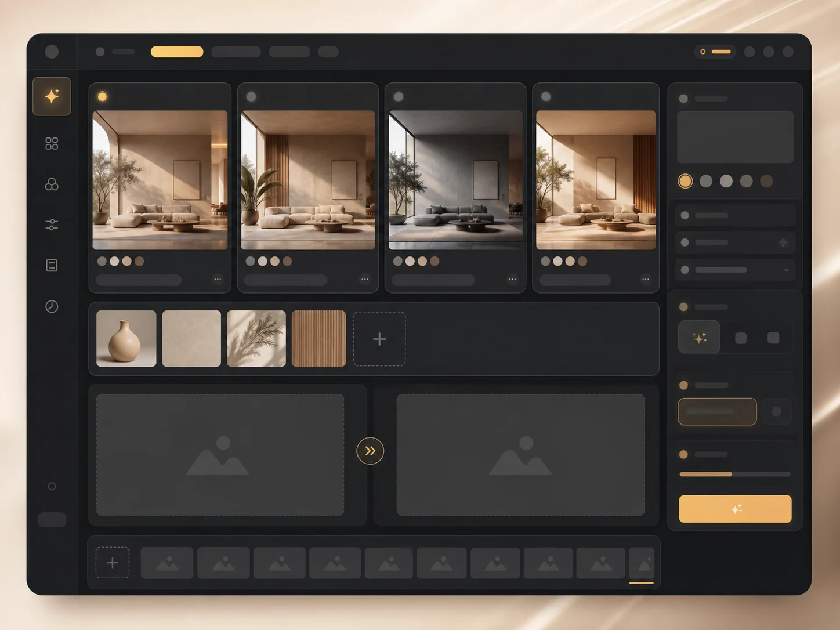
Task: Switch to the gray tab beside yellow tab
Action: tap(236, 52)
